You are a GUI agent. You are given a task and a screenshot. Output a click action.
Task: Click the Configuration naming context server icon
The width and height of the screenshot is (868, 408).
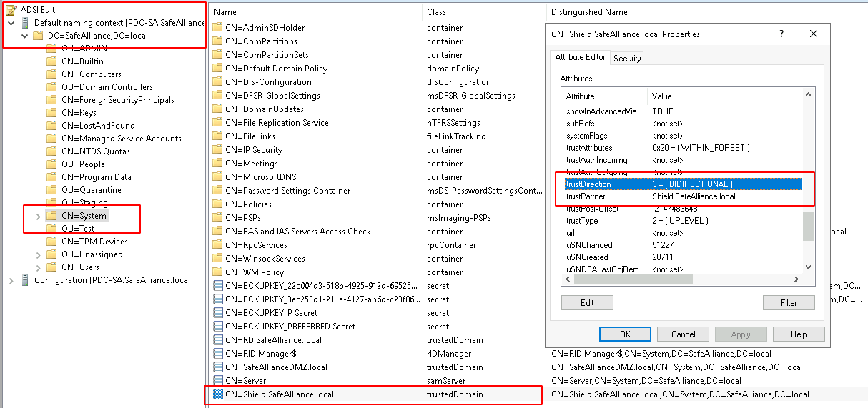(x=26, y=280)
